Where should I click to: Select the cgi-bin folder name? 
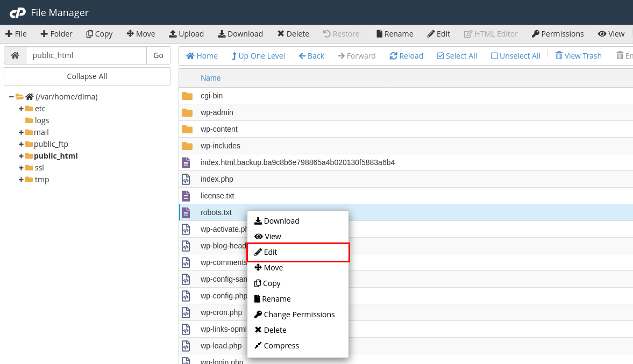click(211, 96)
